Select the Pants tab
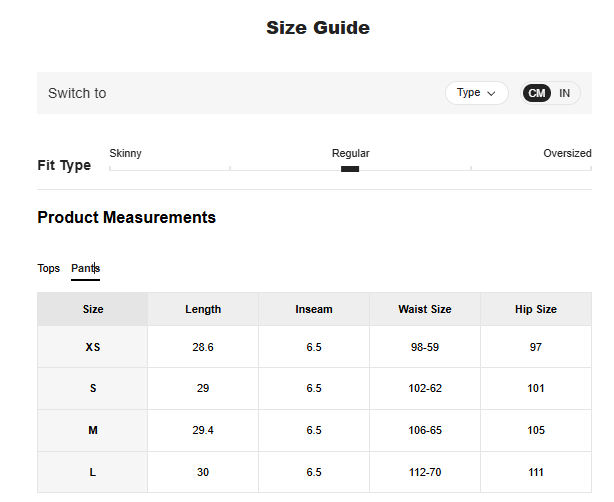The width and height of the screenshot is (614, 502). (x=85, y=268)
